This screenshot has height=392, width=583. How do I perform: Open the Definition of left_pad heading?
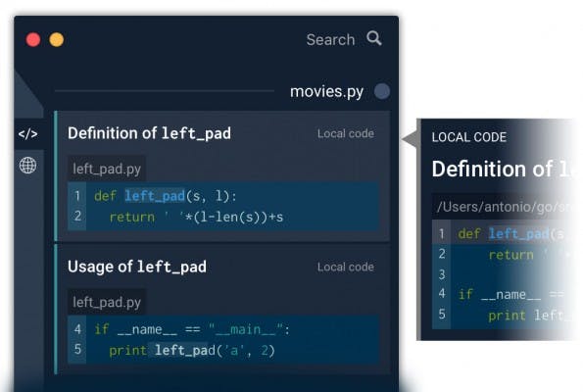[x=149, y=133]
